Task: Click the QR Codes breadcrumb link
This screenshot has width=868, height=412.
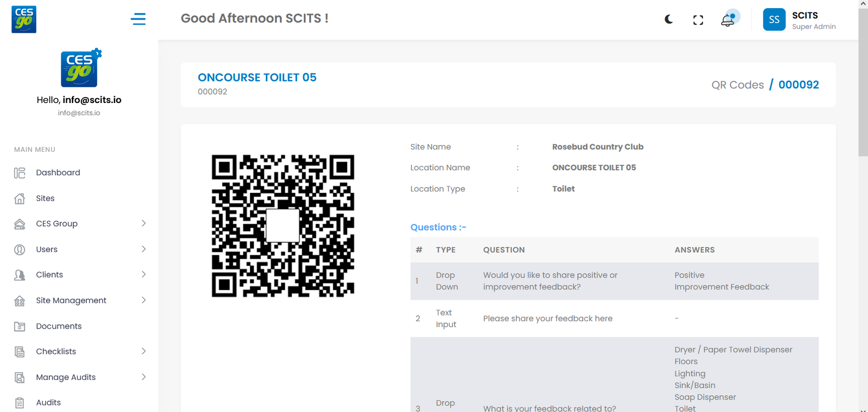Action: (x=737, y=85)
